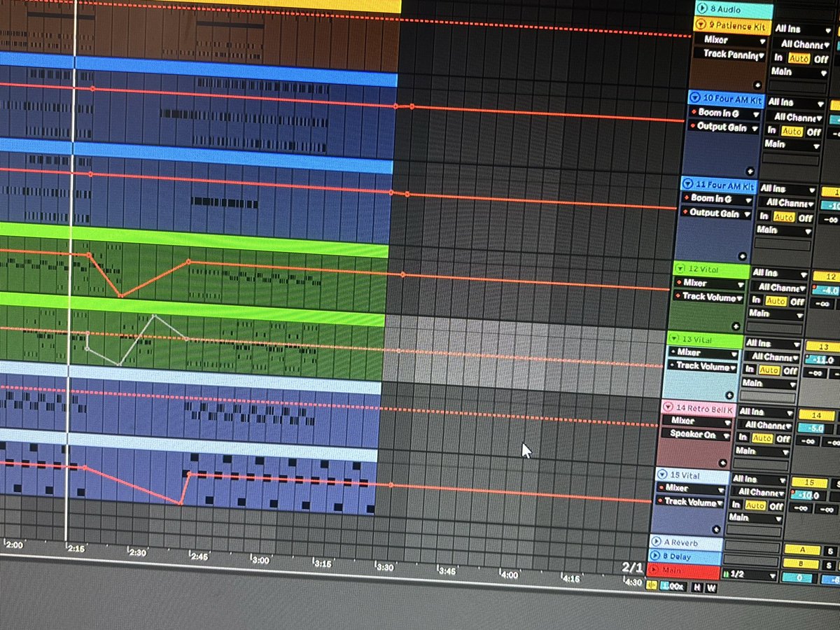Toggle the yellow waveform icon beside 1.00x
The width and height of the screenshot is (840, 630).
point(652,586)
